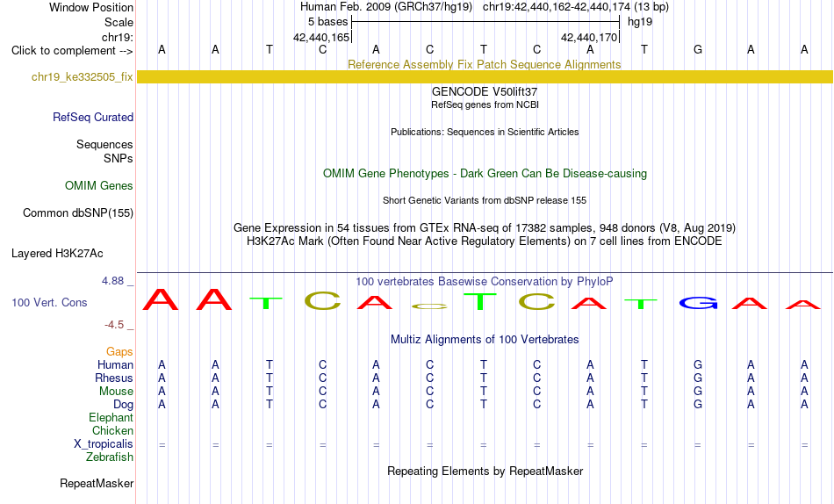Click the GENCODE V50lift37 track title
The height and width of the screenshot is (504, 834).
tap(485, 91)
